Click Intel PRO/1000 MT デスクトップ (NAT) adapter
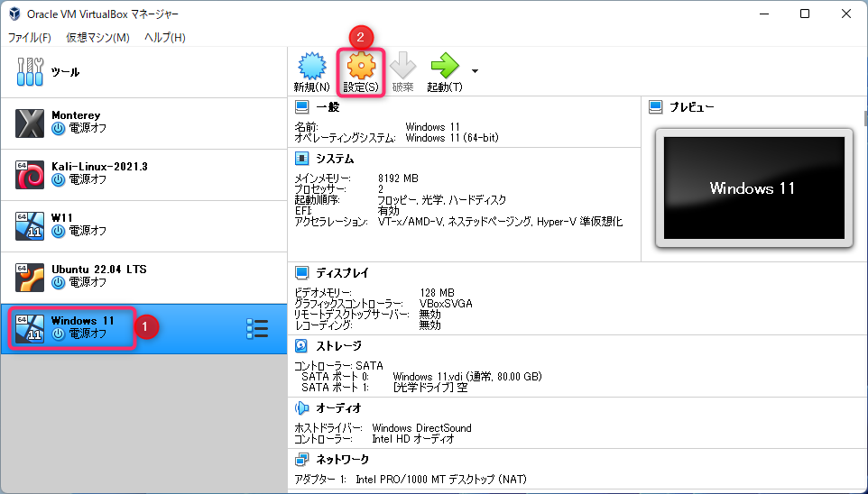Screen dimensions: 868x494 [441, 480]
